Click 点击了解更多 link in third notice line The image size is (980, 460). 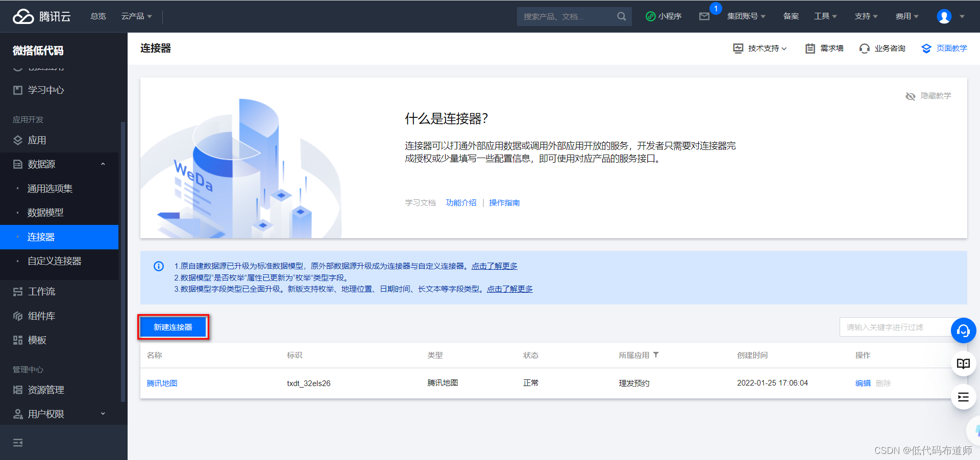(509, 289)
